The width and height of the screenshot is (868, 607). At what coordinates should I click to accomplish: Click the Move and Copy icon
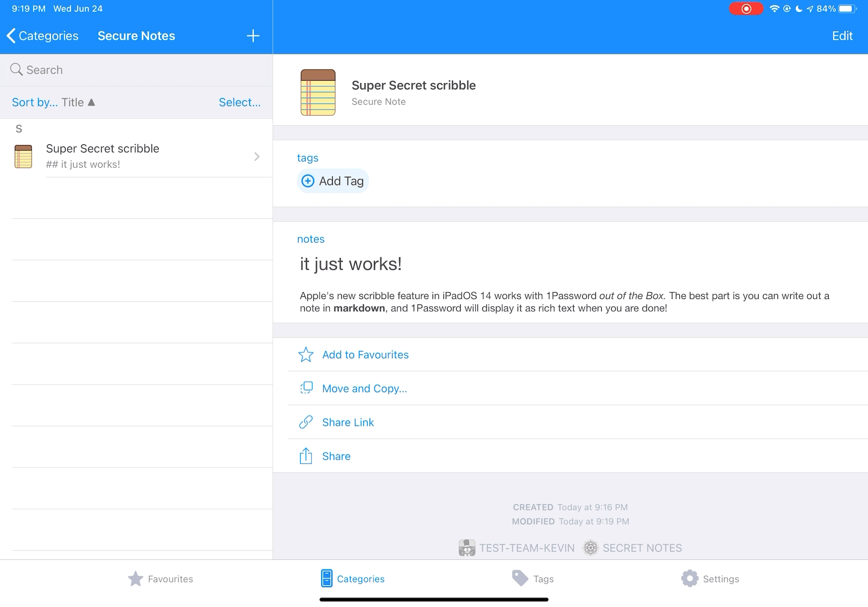(306, 388)
